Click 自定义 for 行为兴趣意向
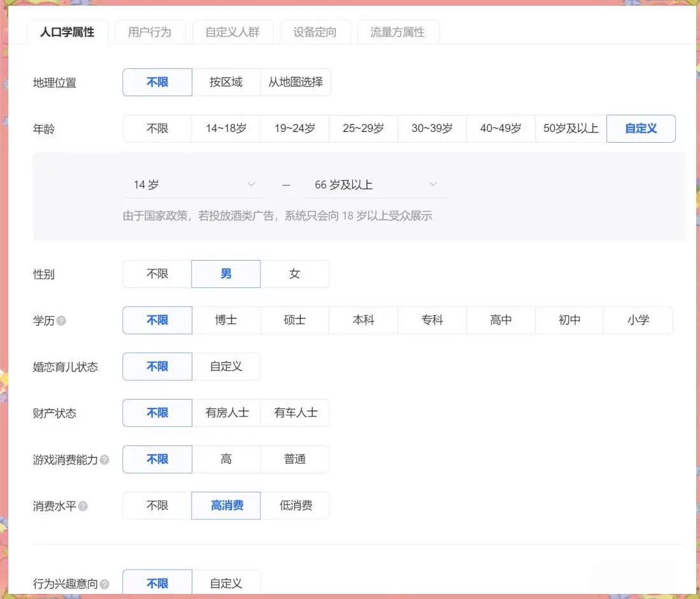 [226, 583]
